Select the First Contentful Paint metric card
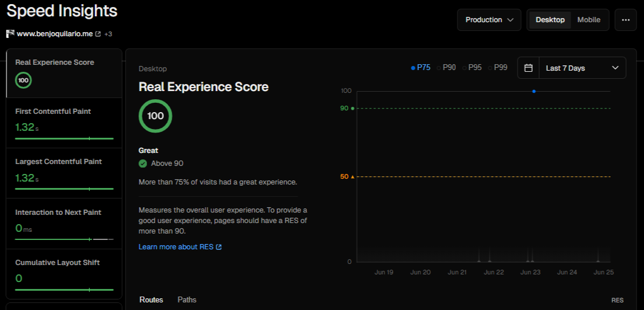The height and width of the screenshot is (310, 644). 64,123
